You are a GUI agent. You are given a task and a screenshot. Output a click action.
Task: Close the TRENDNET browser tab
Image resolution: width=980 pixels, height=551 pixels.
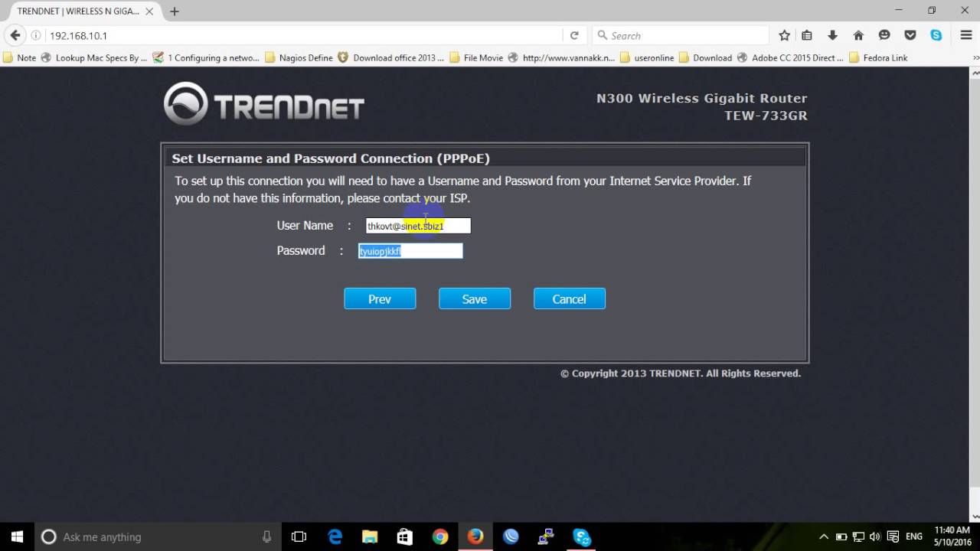(149, 11)
